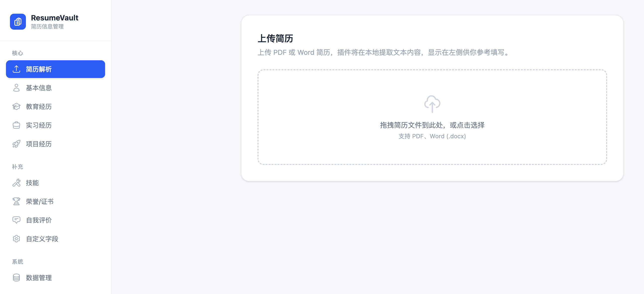Click the cloud upload icon in the dropzone

[432, 104]
